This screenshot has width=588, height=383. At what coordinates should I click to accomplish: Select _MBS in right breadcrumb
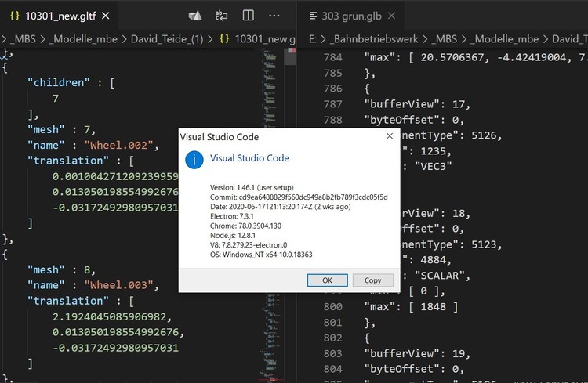coord(444,39)
